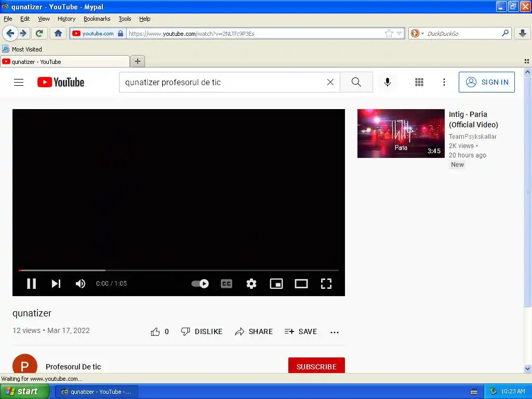Open the browser home page
Image resolution: width=532 pixels, height=399 pixels.
[x=58, y=33]
